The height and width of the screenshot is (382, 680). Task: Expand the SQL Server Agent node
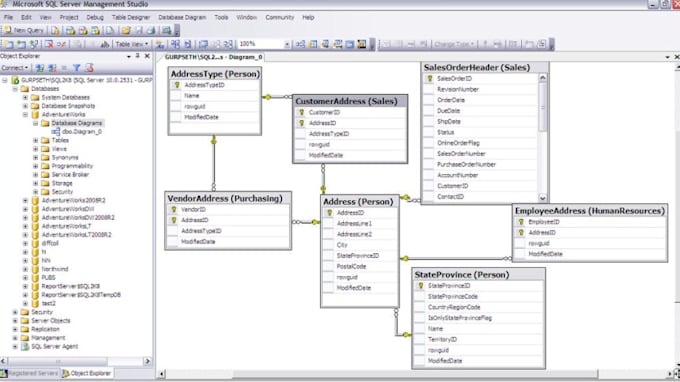[15, 346]
